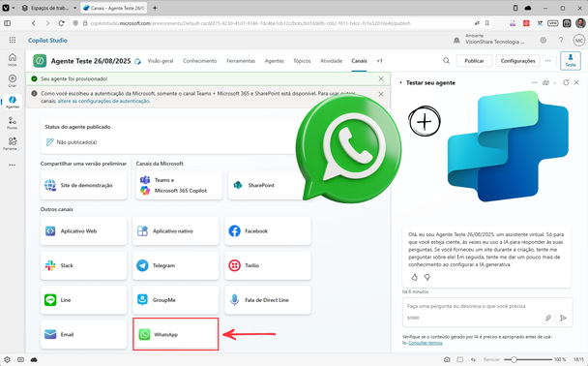This screenshot has width=588, height=366.
Task: Select the Site de demonstração channel
Action: click(x=83, y=185)
